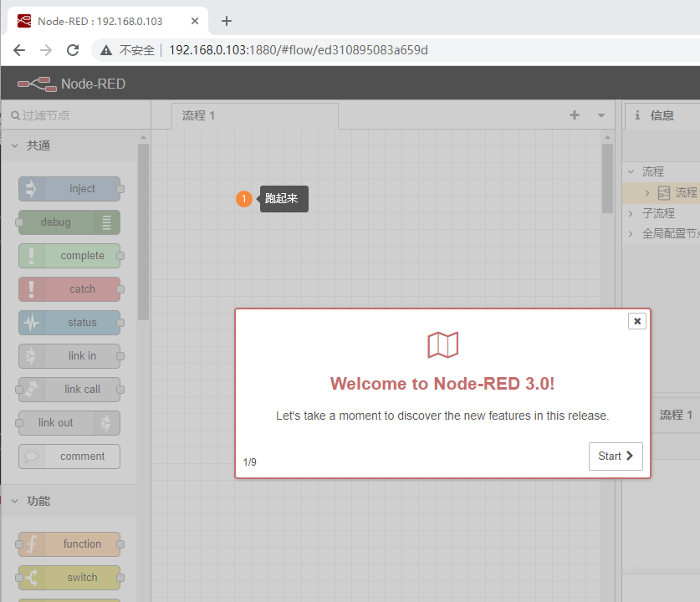Click 流程 1 label in lower info panel
This screenshot has width=700, height=602.
(676, 415)
